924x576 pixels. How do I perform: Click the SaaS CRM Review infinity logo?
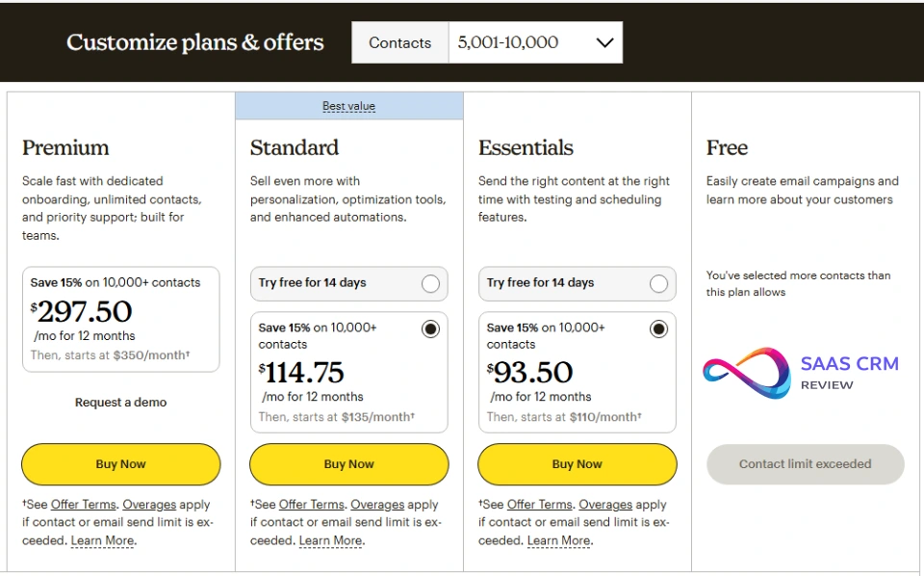pos(745,374)
